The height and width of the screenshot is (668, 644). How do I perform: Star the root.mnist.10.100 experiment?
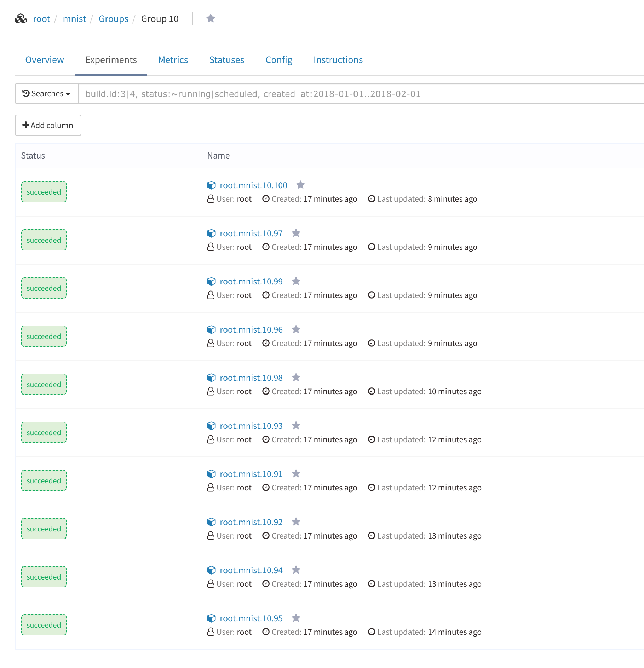[x=300, y=185]
